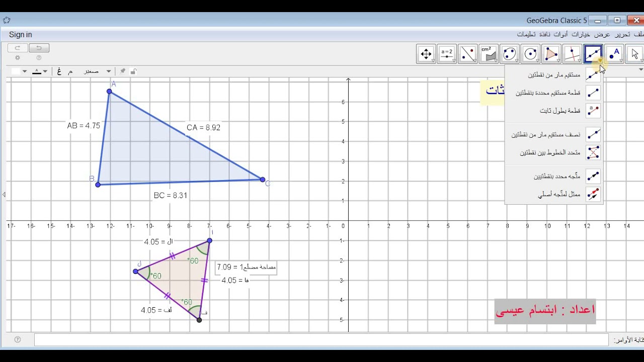Open help question mark icon
The height and width of the screenshot is (362, 644).
click(x=39, y=58)
